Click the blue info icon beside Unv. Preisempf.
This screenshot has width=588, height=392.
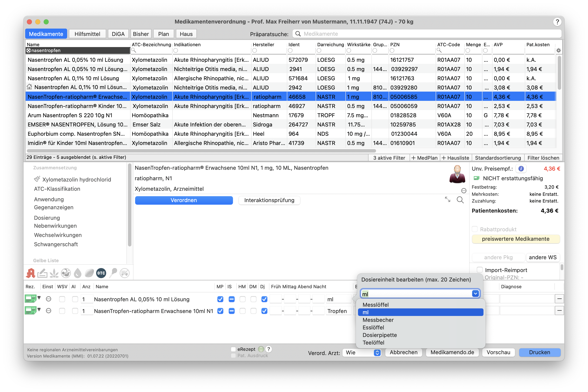pyautogui.click(x=521, y=168)
